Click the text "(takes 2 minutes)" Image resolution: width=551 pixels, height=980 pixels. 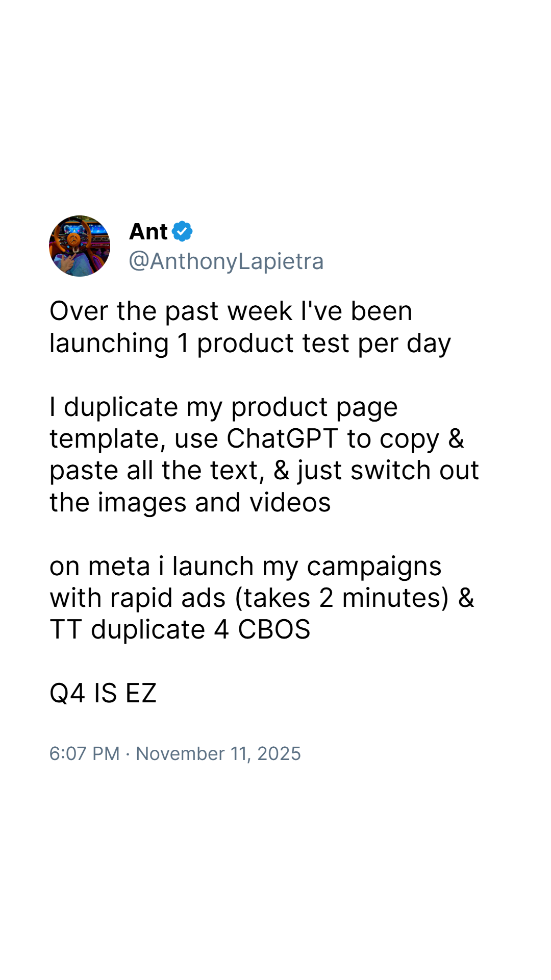pos(342,598)
